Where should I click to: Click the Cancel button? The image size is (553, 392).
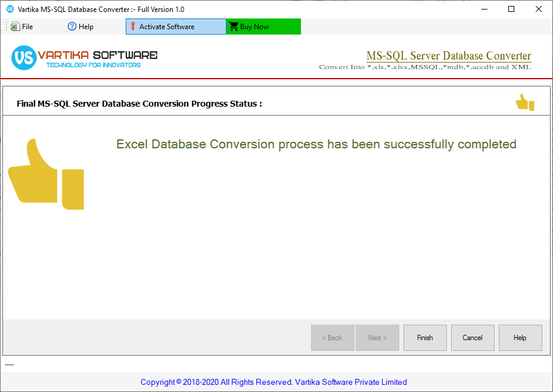(x=473, y=338)
